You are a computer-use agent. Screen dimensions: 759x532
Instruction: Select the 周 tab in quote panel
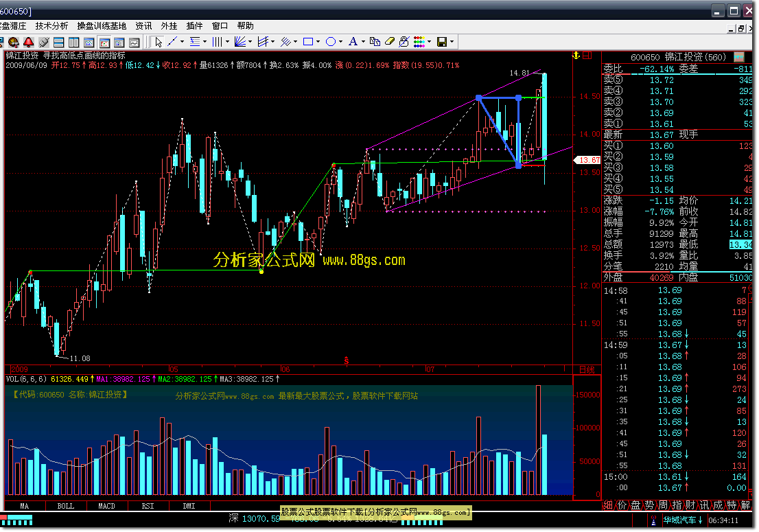pyautogui.click(x=663, y=505)
